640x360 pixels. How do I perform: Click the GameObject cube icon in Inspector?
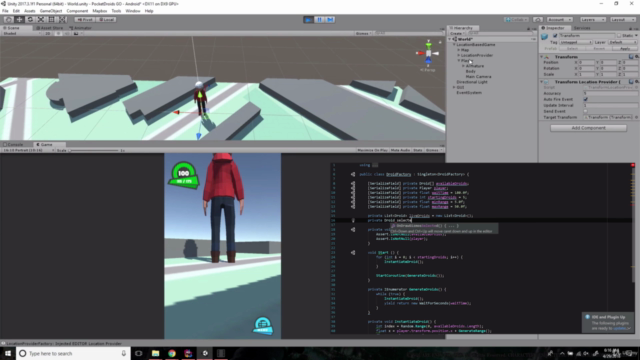click(x=544, y=37)
